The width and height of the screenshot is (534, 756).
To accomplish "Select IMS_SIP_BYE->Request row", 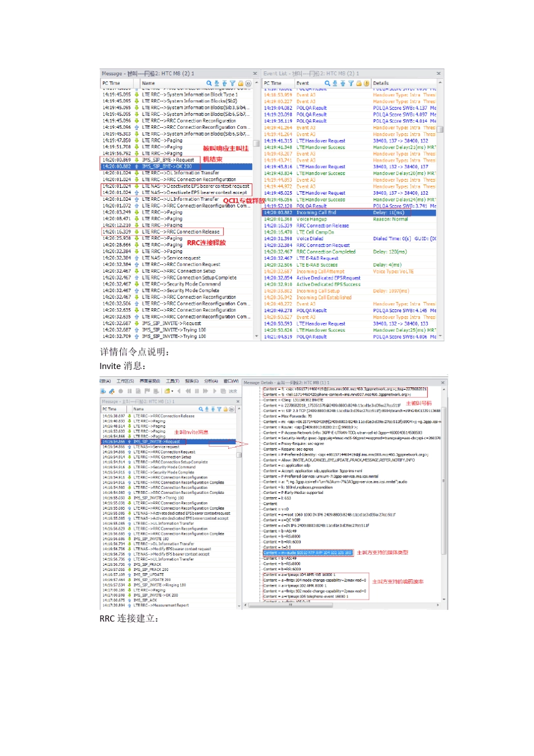I will click(177, 160).
